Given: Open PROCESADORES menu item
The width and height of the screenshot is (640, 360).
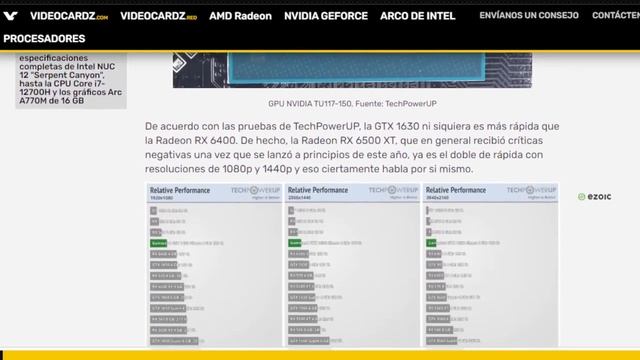Looking at the screenshot, I should point(44,39).
